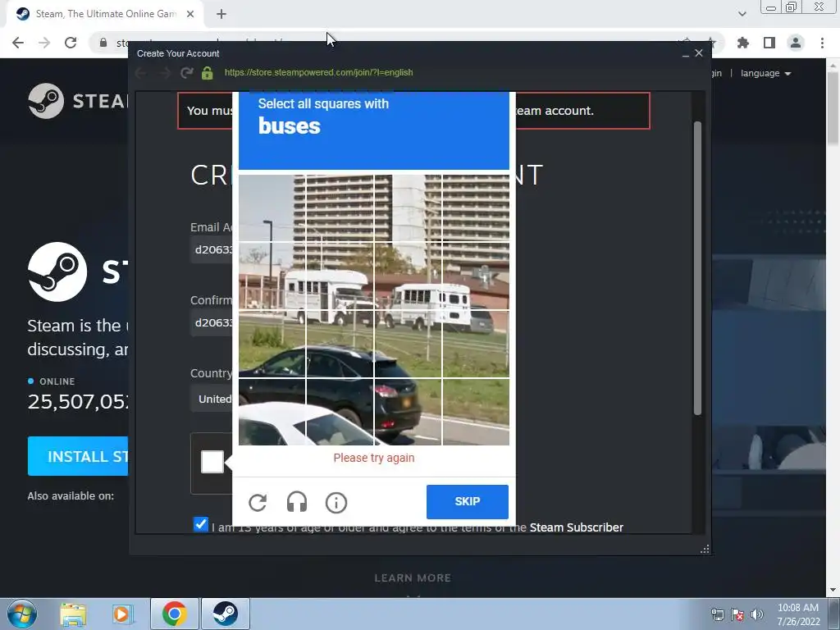This screenshot has width=840, height=630.
Task: Toggle Chrome side panel icon
Action: tap(769, 43)
